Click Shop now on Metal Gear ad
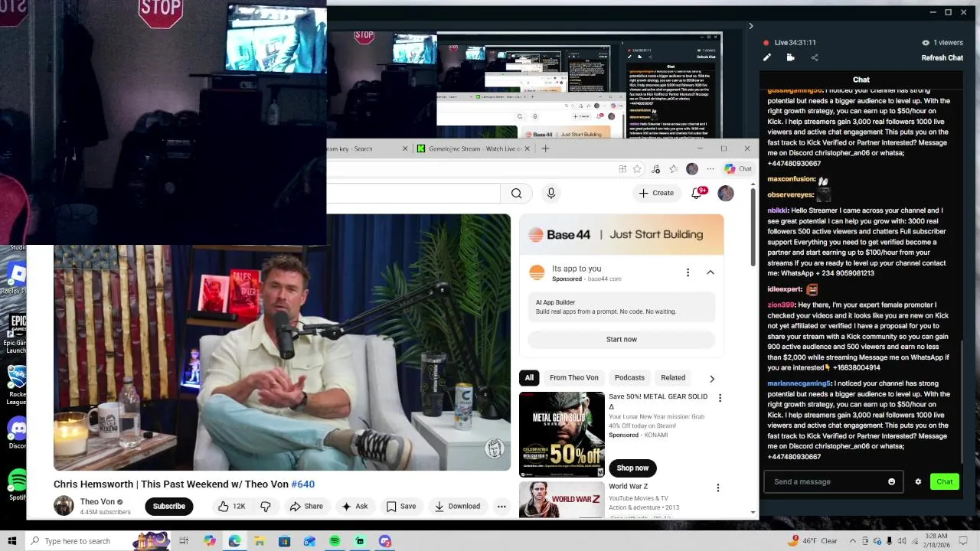This screenshot has height=551, width=980. [x=632, y=468]
